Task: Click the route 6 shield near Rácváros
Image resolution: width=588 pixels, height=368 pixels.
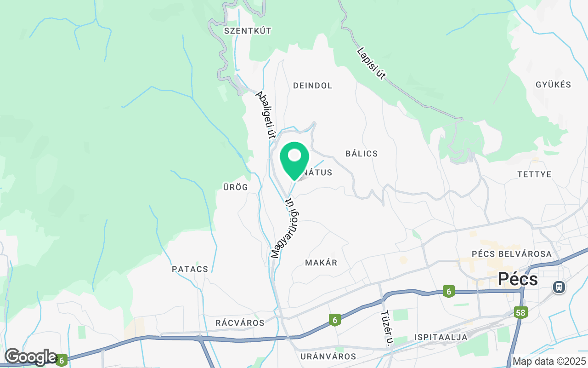Action: pyautogui.click(x=335, y=320)
